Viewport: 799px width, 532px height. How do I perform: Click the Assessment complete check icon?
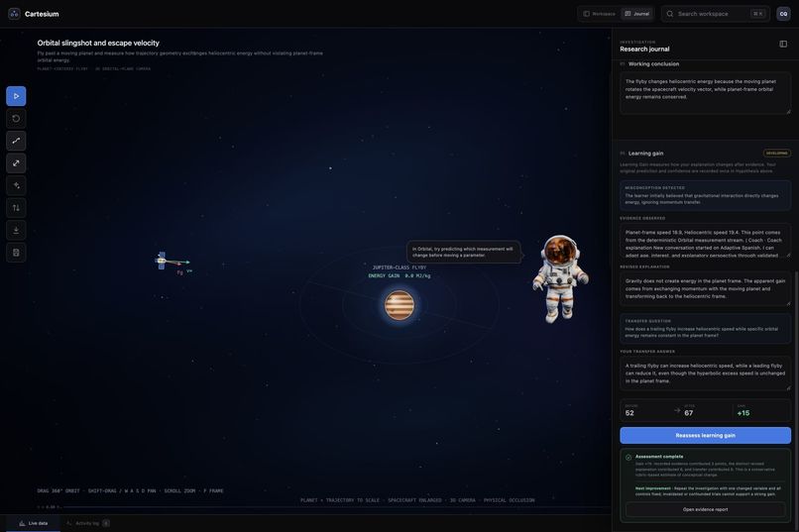point(628,457)
